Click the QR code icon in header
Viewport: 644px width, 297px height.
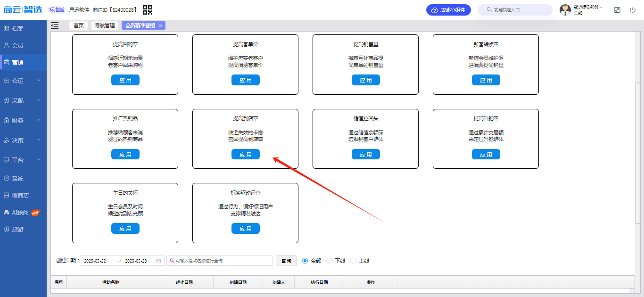pyautogui.click(x=148, y=10)
